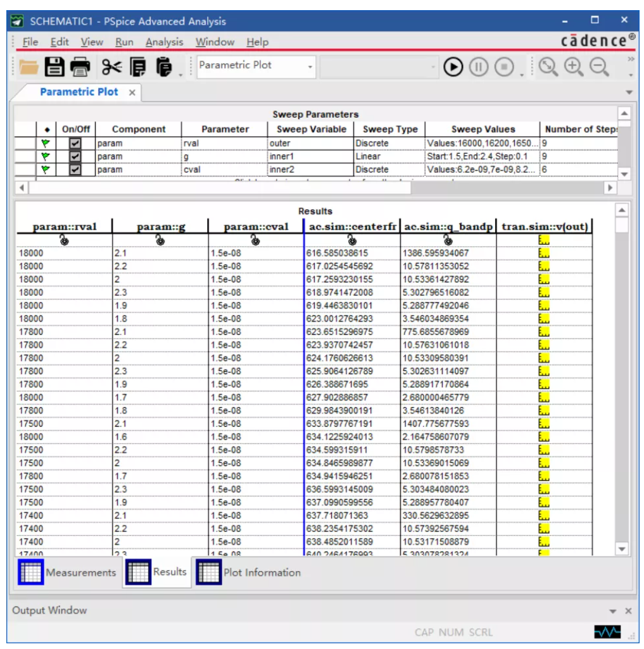Toggle the g sweep checkbox

pyautogui.click(x=75, y=156)
